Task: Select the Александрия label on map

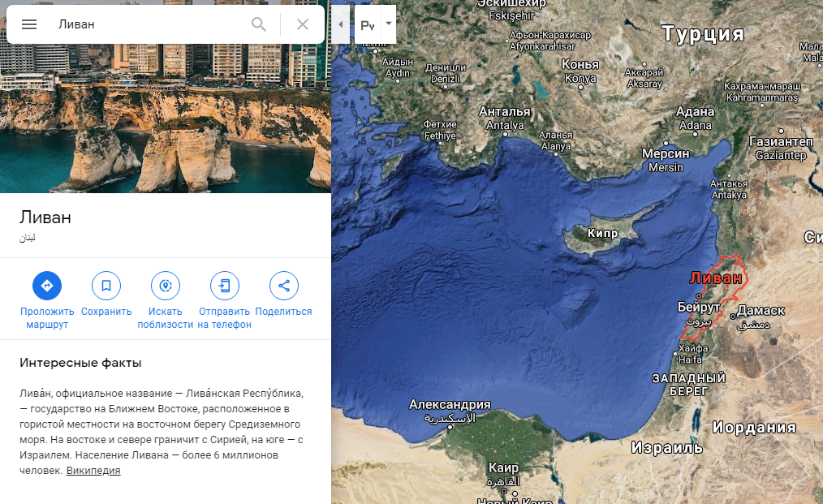Action: pyautogui.click(x=450, y=404)
